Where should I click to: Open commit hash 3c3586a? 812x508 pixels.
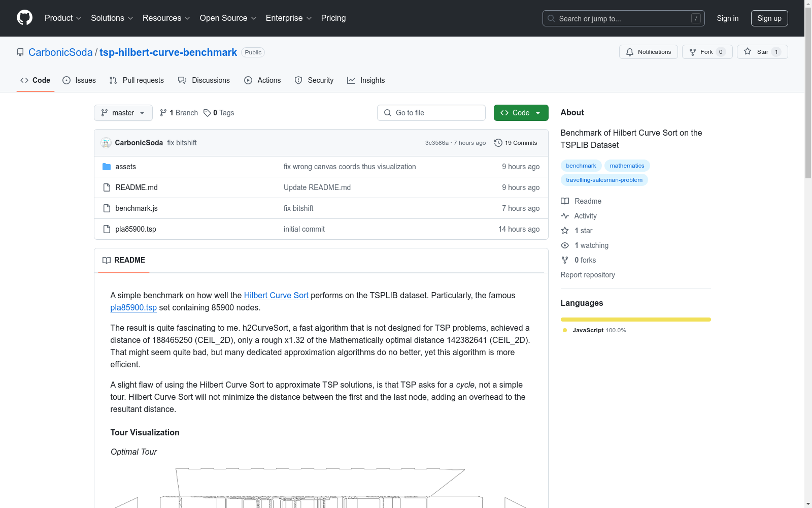tap(436, 143)
